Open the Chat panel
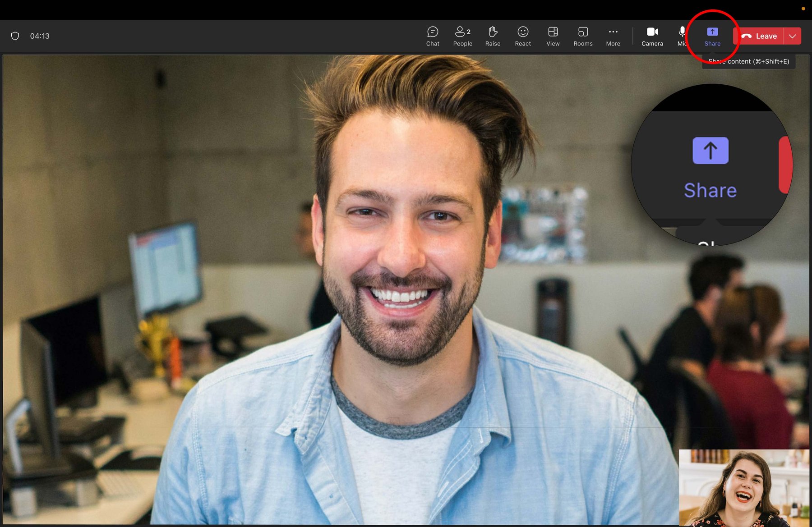Viewport: 812px width, 527px height. tap(432, 36)
